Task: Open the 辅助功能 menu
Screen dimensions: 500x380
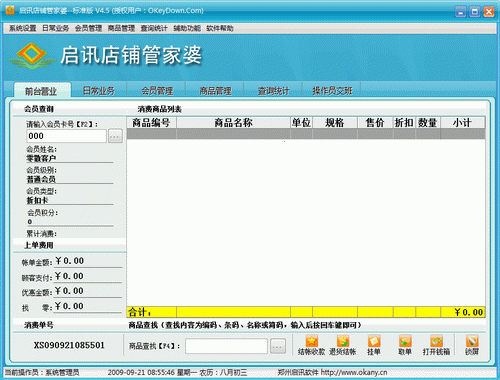Action: [187, 28]
